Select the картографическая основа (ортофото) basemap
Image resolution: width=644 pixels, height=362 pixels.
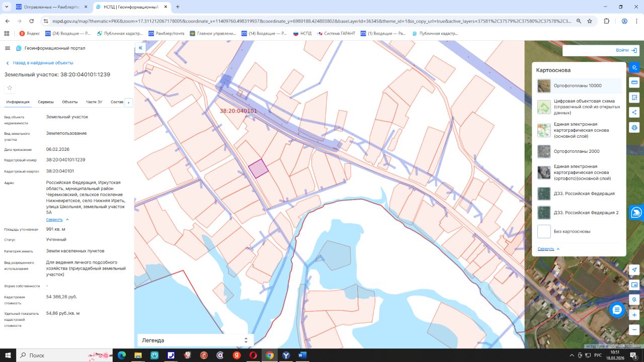click(x=579, y=172)
